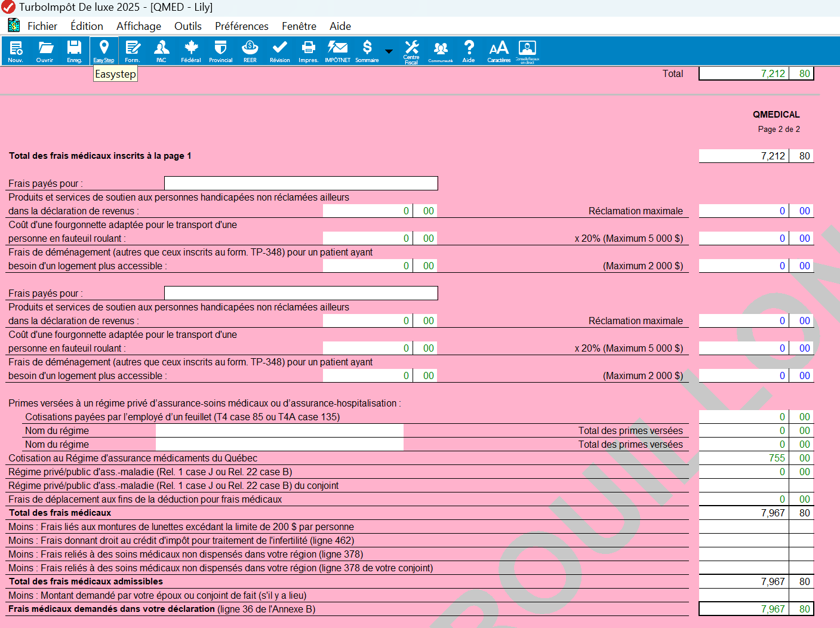Click the REER piggy bank icon
The image size is (840, 628).
(x=250, y=51)
